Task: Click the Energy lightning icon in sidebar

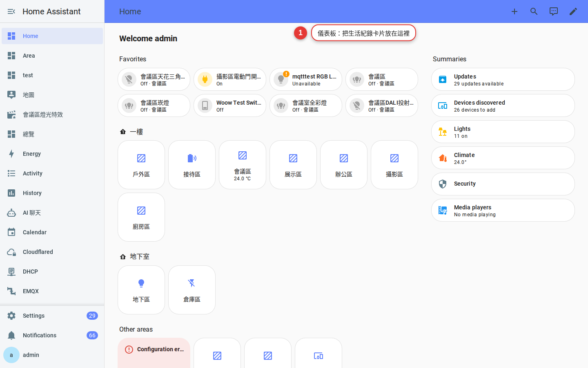Action: tap(11, 154)
